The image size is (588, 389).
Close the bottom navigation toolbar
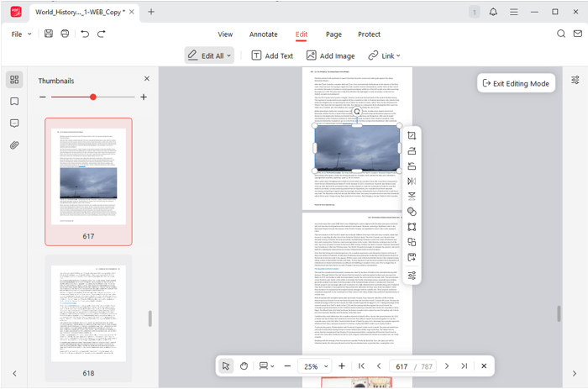pyautogui.click(x=484, y=366)
